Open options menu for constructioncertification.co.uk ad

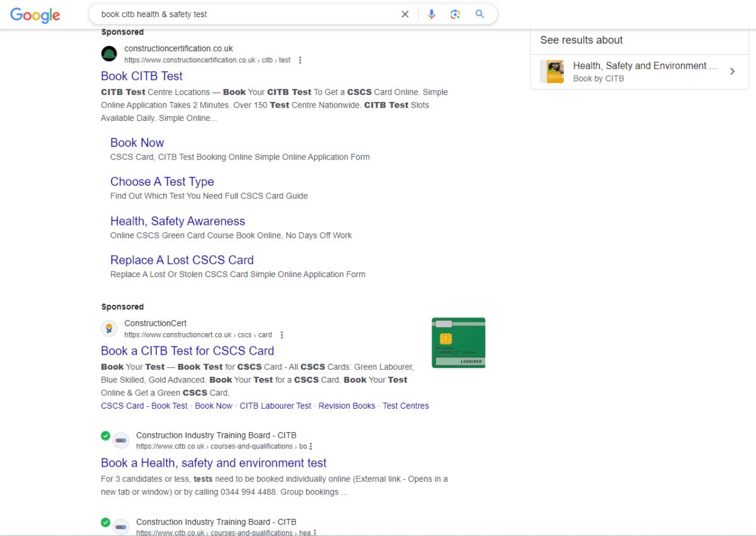click(x=300, y=60)
